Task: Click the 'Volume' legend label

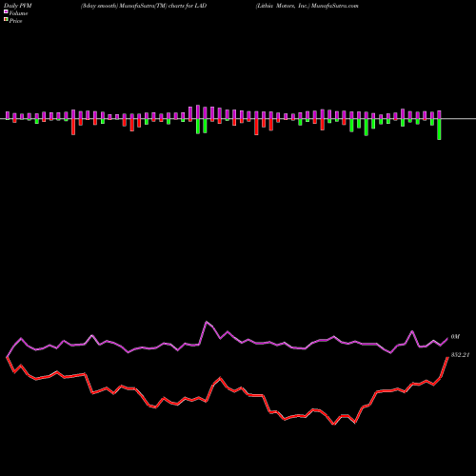Action: click(x=18, y=13)
